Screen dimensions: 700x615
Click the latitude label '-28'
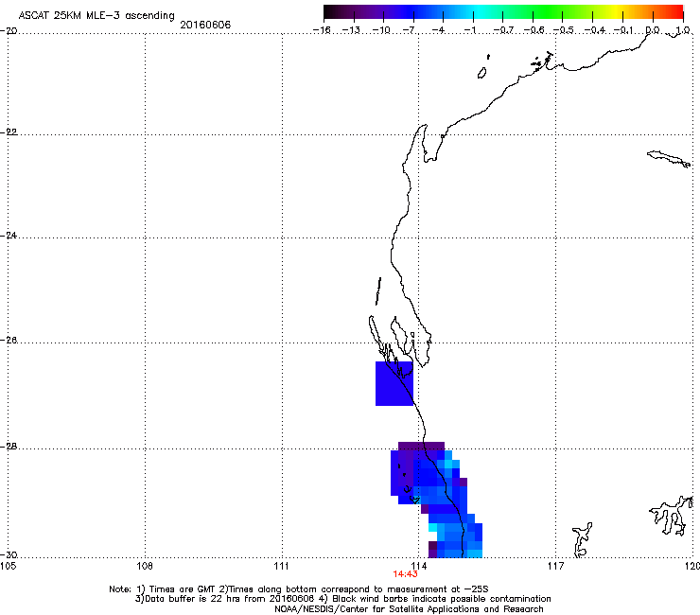[x=9, y=447]
